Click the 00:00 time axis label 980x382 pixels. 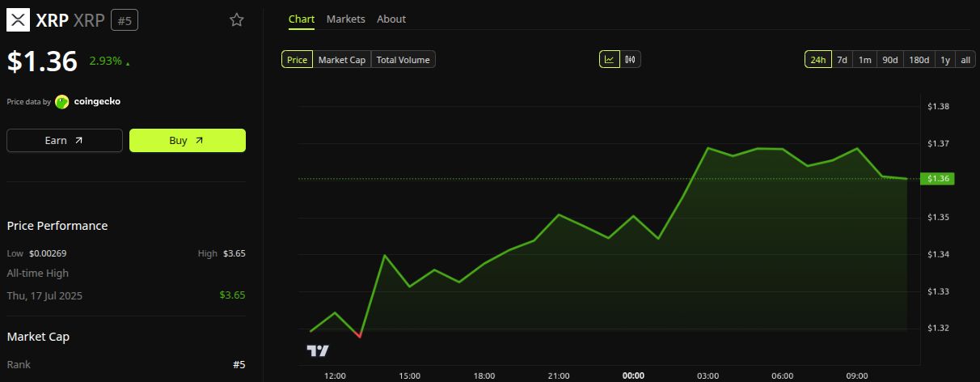pyautogui.click(x=633, y=376)
